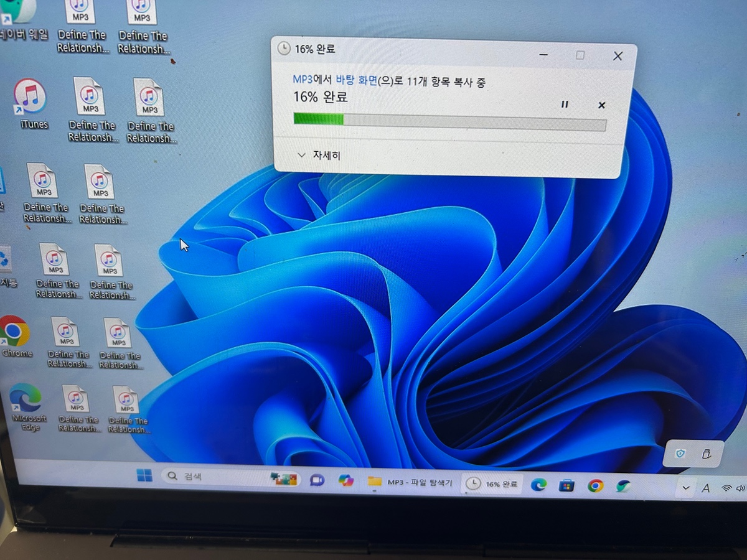This screenshot has width=747, height=560.
Task: Click the safely remove hardware tray icon
Action: [706, 454]
